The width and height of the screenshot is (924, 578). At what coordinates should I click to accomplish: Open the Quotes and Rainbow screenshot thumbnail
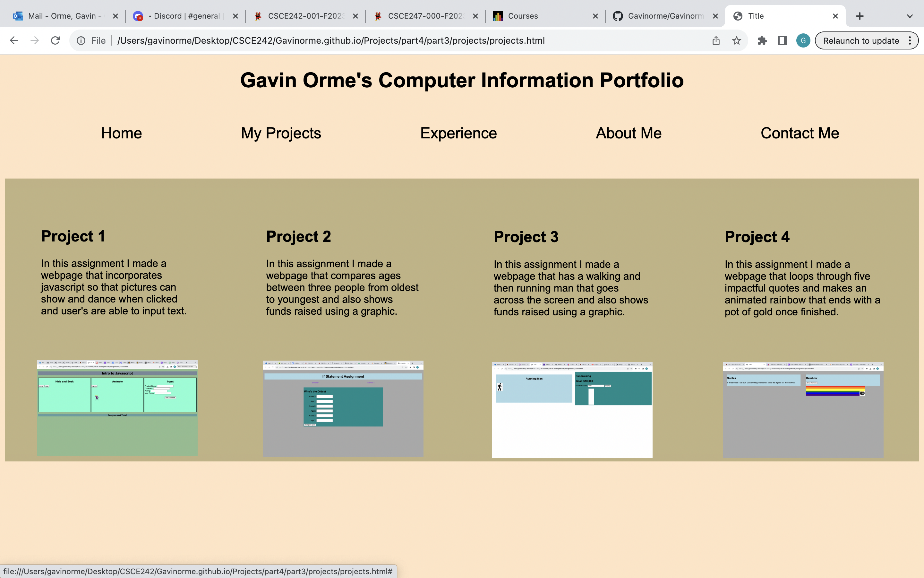(x=803, y=410)
